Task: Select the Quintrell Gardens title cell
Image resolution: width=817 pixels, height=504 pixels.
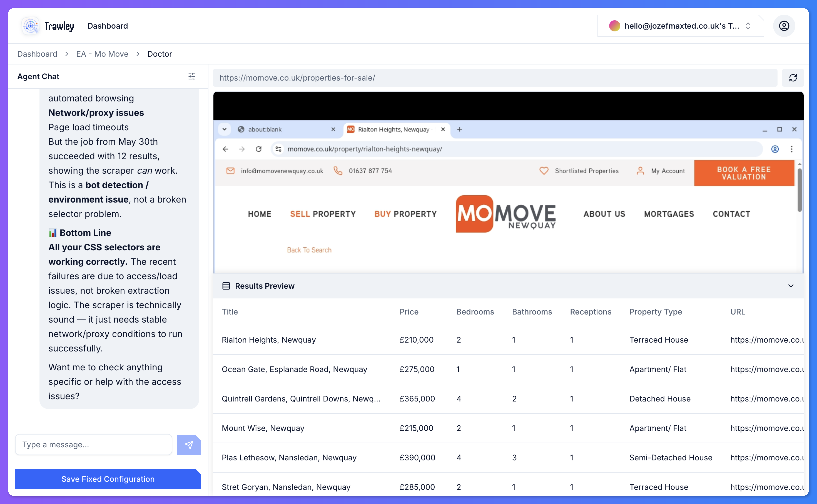Action: (301, 399)
